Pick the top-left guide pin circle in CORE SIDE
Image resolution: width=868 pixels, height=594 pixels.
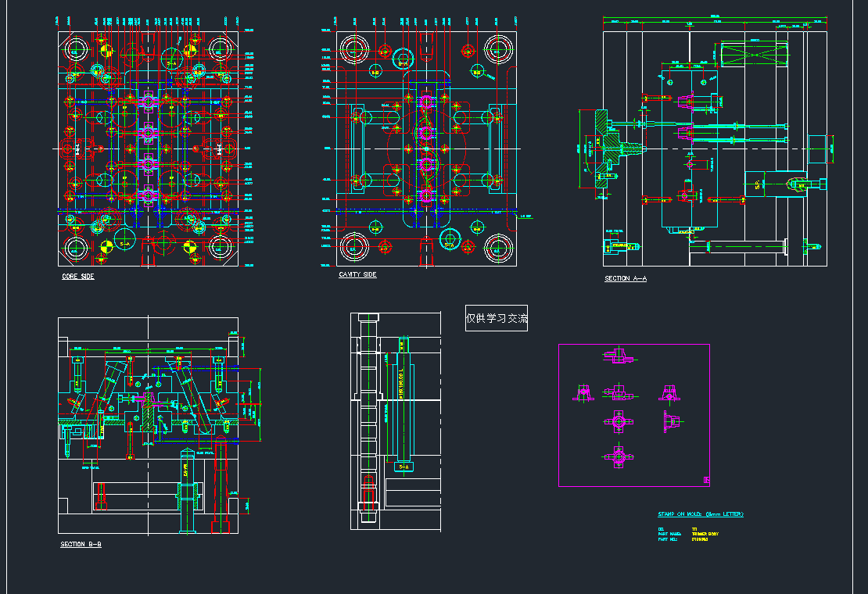coord(76,49)
